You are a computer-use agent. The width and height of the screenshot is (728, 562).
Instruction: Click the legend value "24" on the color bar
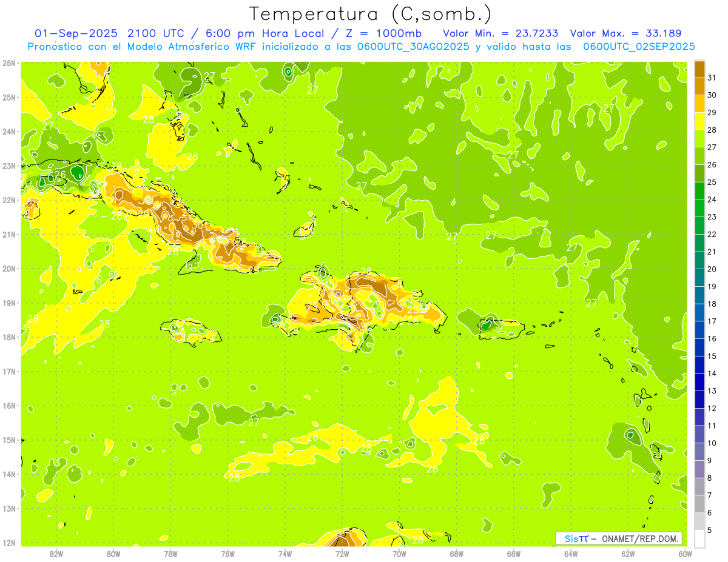[x=712, y=199]
